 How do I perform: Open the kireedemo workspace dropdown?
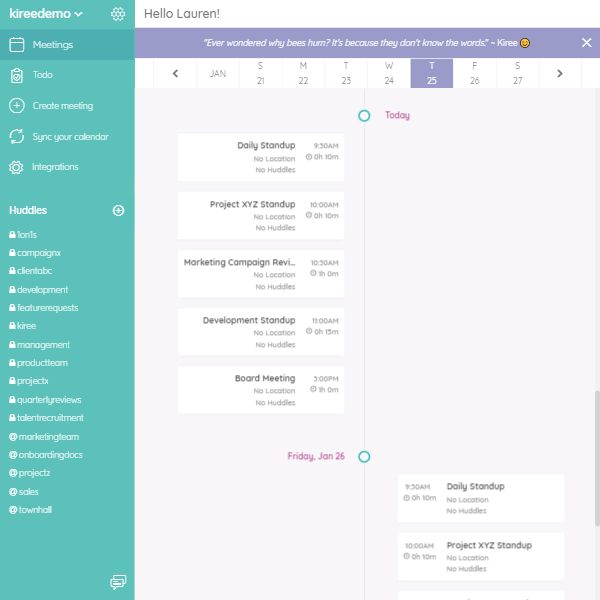pyautogui.click(x=46, y=14)
